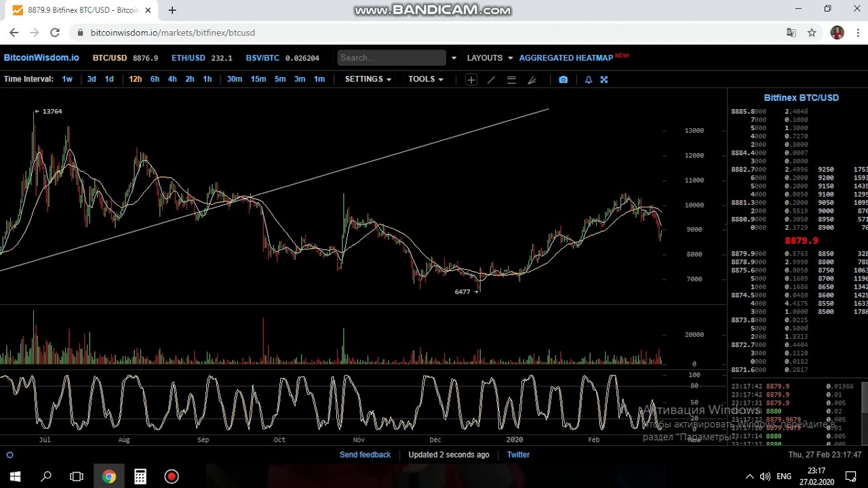Set time interval to 3d
This screenshot has height=488, width=868.
[92, 79]
